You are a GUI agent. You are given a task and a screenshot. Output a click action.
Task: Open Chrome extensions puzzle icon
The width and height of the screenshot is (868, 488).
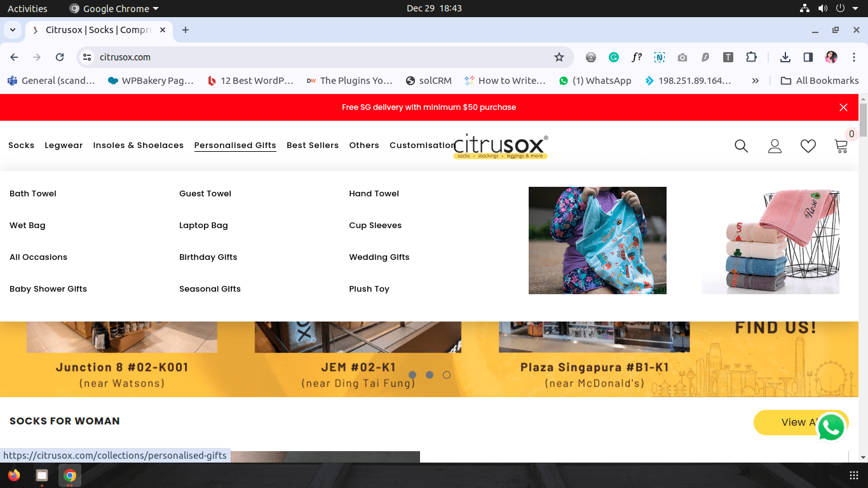pyautogui.click(x=751, y=57)
